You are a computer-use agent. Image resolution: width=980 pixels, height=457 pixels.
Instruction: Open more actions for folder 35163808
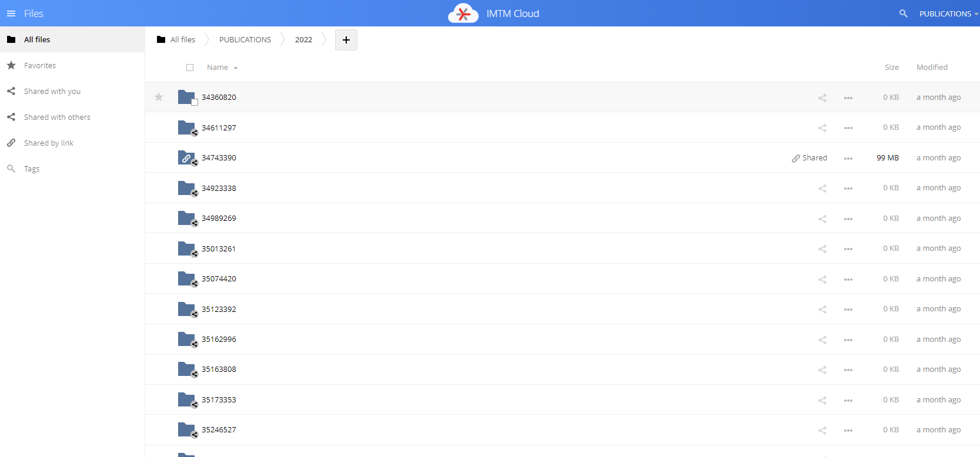tap(848, 370)
